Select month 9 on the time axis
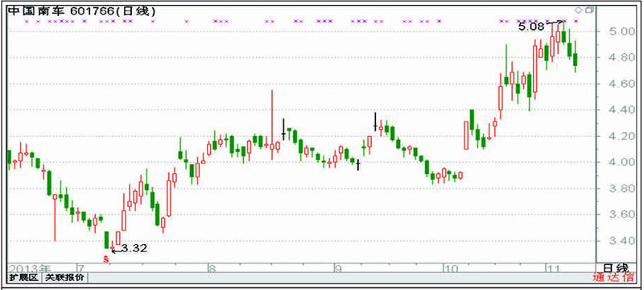The image size is (644, 290). coord(337,269)
